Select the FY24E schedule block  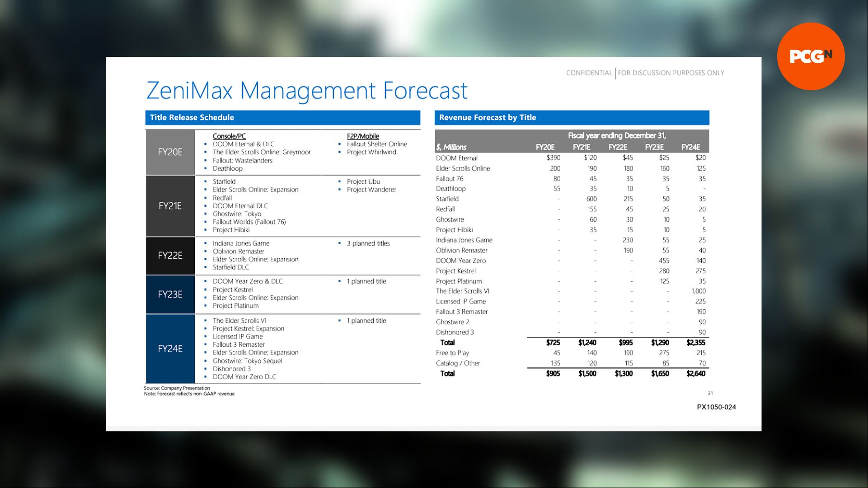[x=170, y=349]
